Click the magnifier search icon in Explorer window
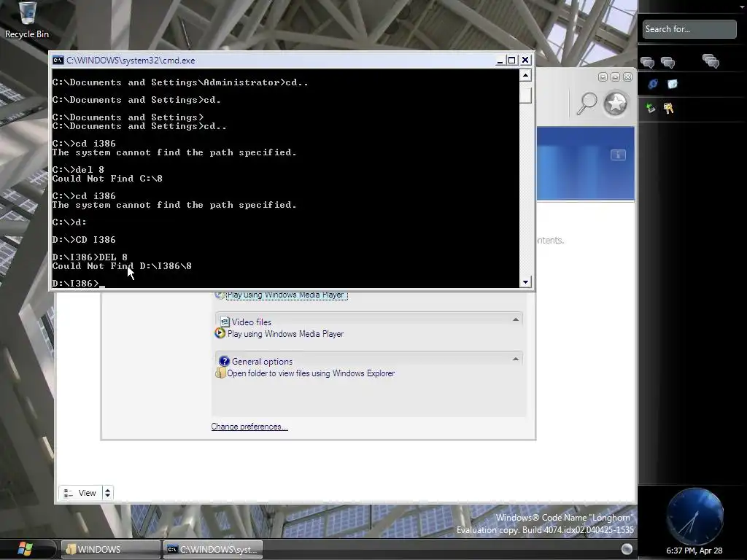The width and height of the screenshot is (747, 560). tap(587, 104)
